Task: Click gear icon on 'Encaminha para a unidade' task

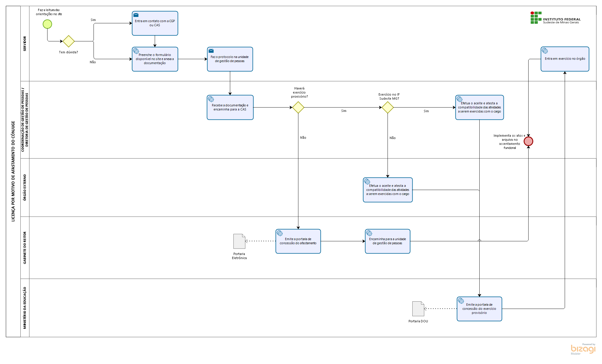Action: 369,233
